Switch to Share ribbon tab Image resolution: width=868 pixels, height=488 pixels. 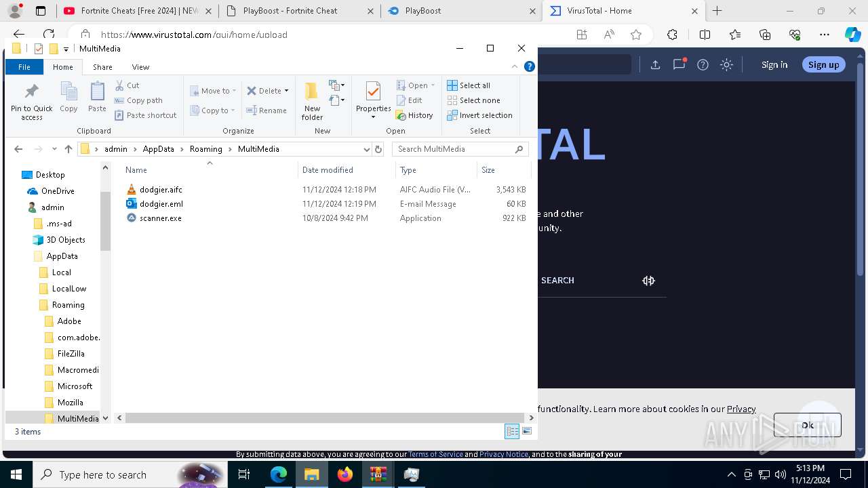(102, 67)
